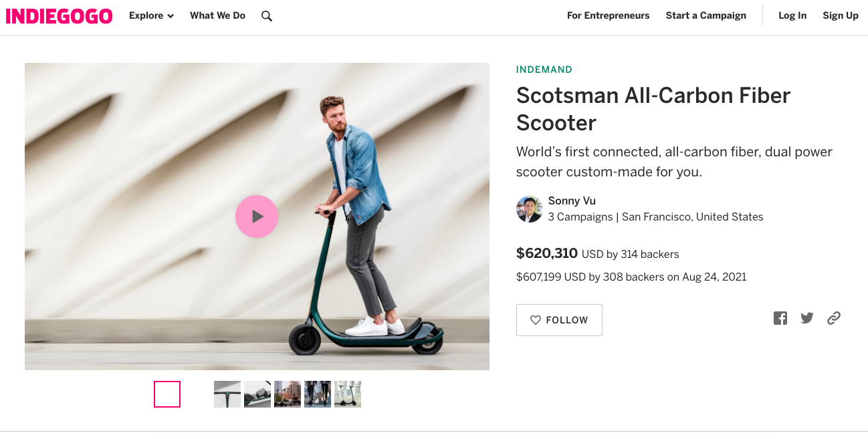868x439 pixels.
Task: Play the Scotsman scooter campaign video
Action: click(257, 216)
